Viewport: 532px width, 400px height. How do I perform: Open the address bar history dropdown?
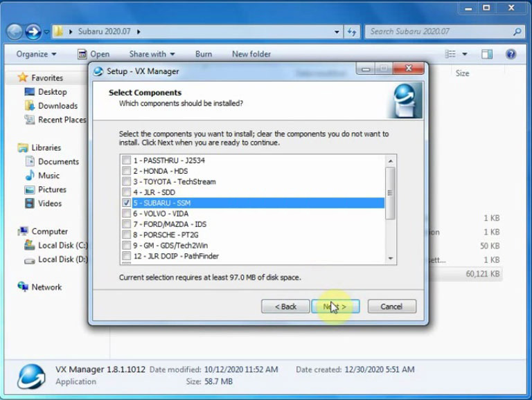coord(337,32)
